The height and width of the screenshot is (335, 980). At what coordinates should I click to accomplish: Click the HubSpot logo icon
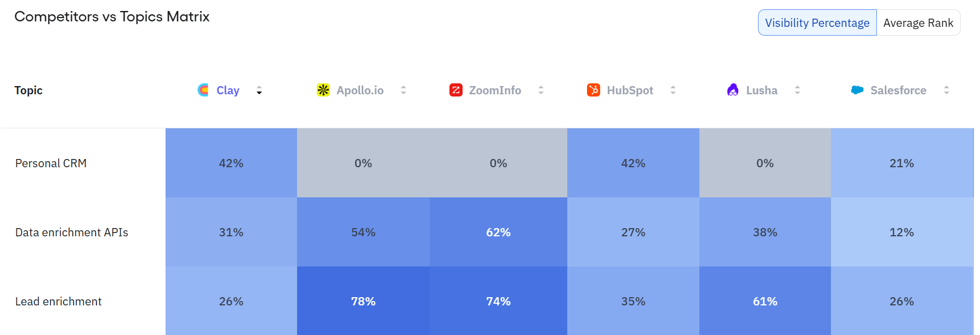(x=594, y=90)
